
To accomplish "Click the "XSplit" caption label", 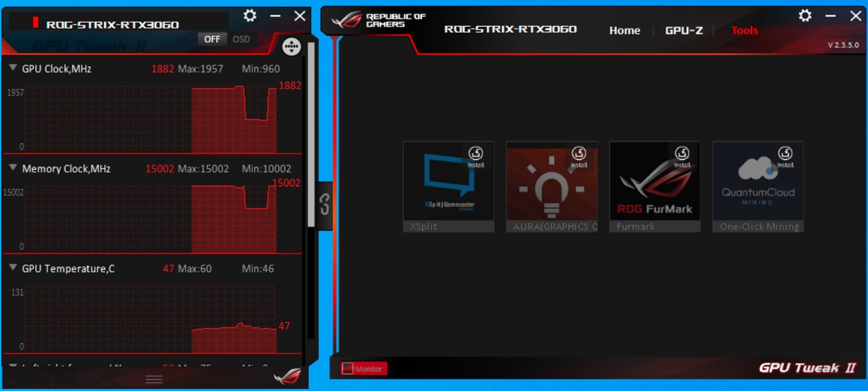I will click(x=424, y=227).
